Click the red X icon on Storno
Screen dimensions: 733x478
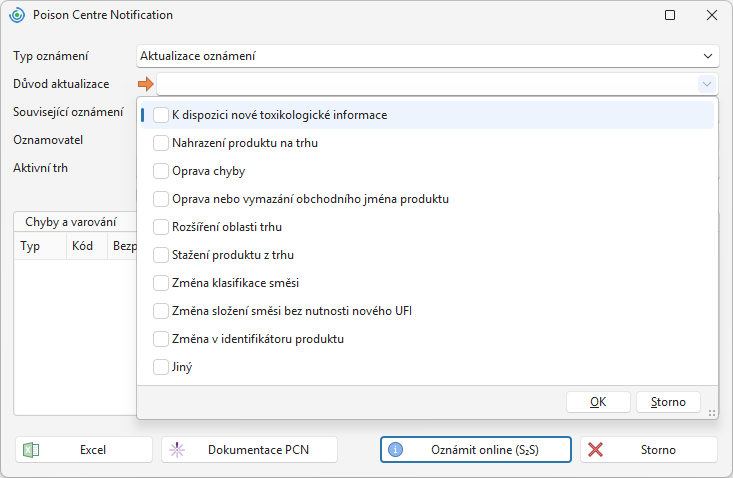pos(595,450)
